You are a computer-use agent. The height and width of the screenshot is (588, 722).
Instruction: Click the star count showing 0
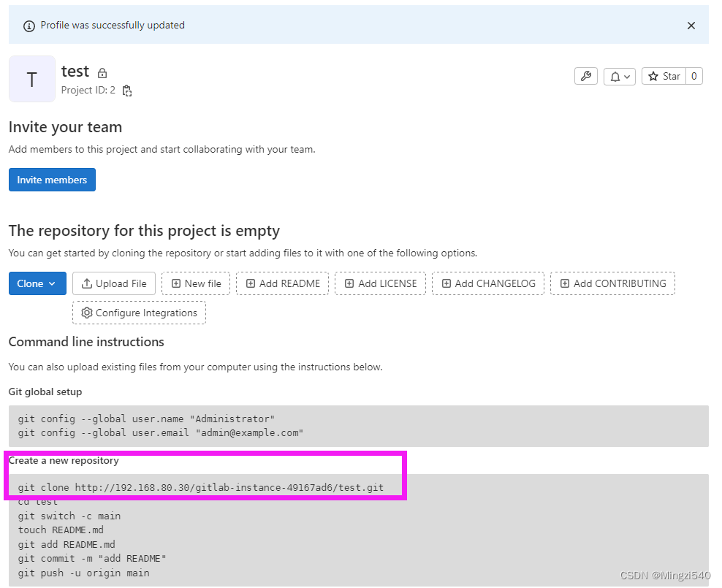pos(693,76)
